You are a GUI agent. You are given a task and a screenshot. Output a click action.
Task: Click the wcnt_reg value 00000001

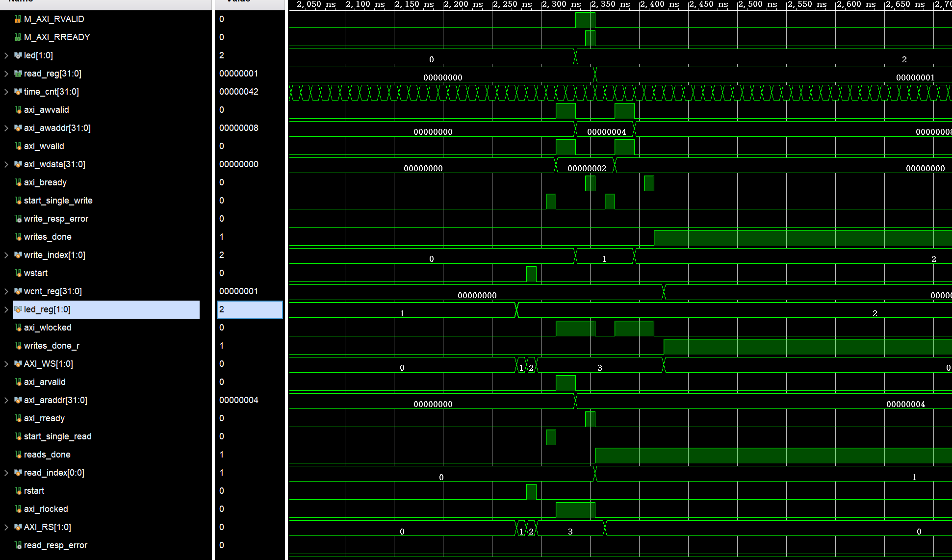(x=238, y=291)
